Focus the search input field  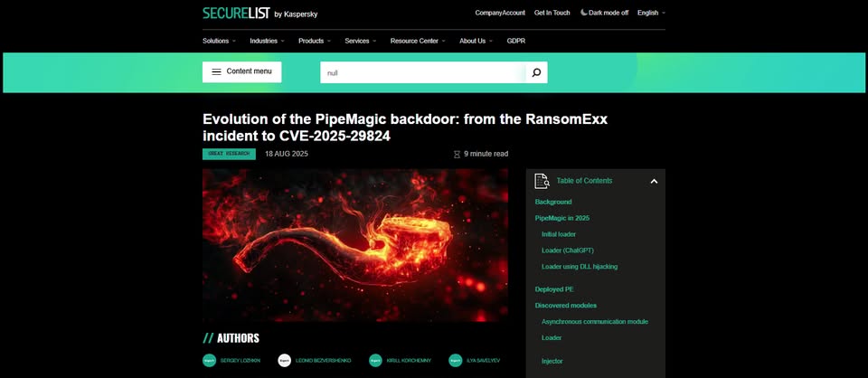point(423,72)
